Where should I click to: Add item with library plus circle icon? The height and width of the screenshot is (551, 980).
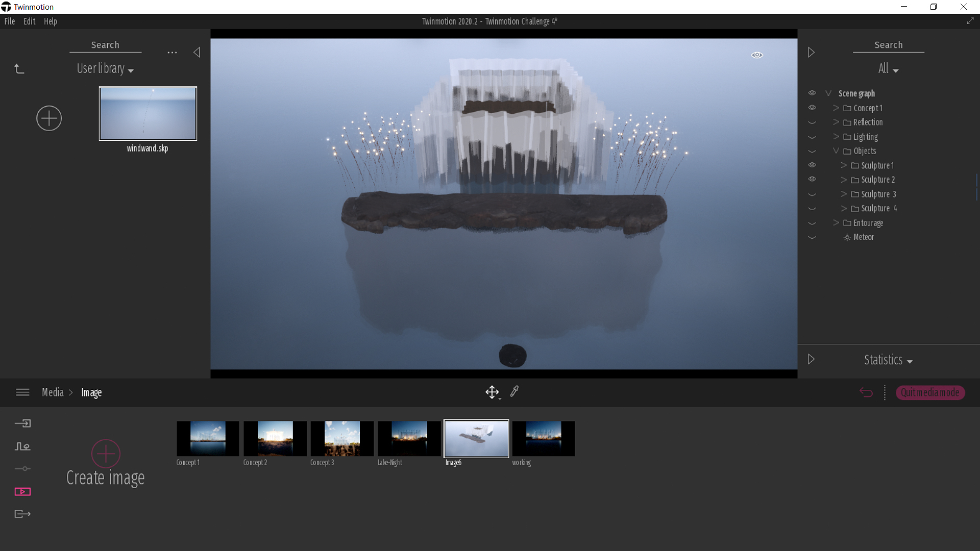pos(49,118)
